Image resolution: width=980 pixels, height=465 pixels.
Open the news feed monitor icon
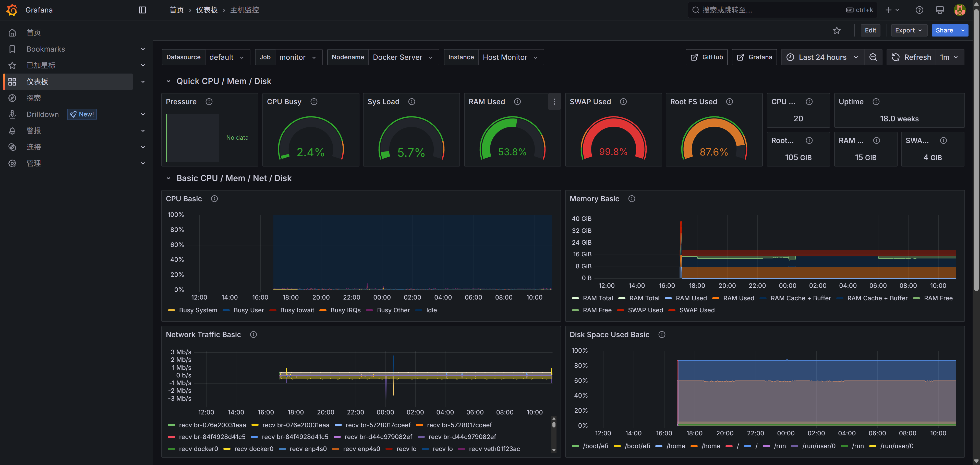939,10
